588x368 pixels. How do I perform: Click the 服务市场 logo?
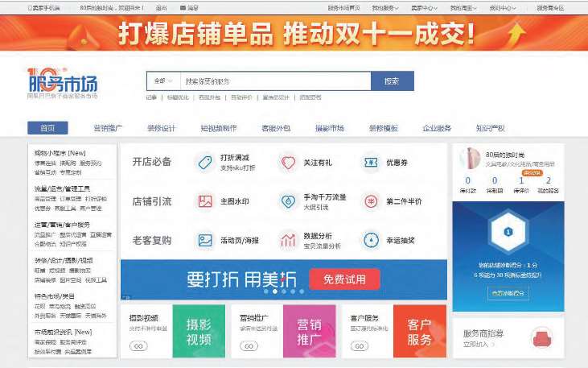click(x=62, y=83)
